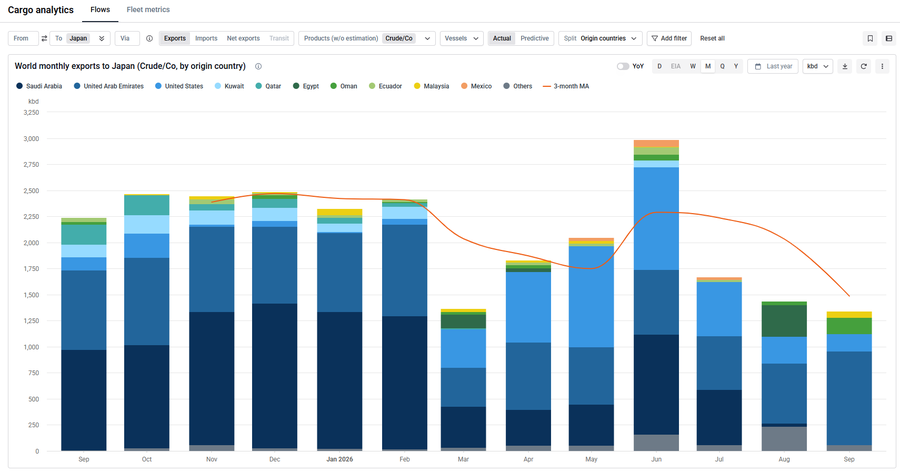Switch flow type to Imports

tap(206, 38)
